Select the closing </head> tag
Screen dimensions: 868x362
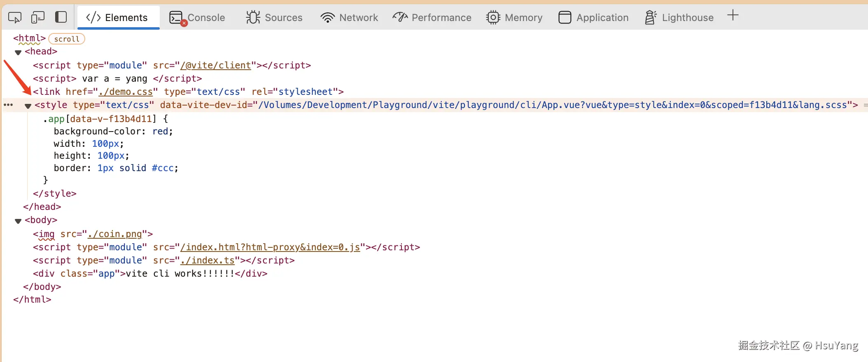[x=42, y=207]
